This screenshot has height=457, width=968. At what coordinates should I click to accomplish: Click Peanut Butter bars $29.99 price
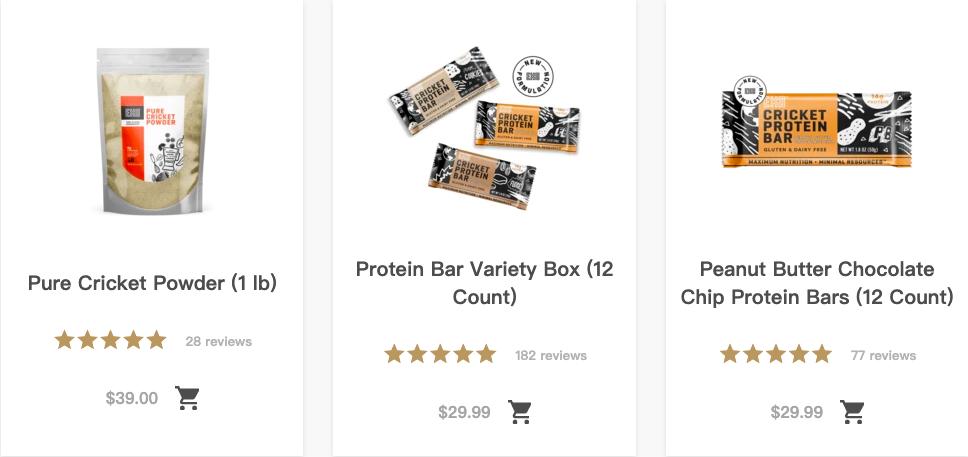[x=797, y=412]
